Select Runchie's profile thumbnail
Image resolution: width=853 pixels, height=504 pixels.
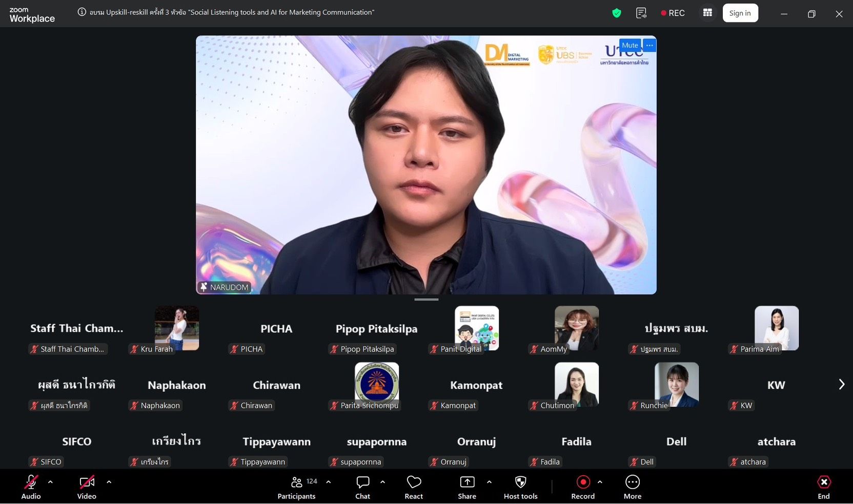click(677, 385)
